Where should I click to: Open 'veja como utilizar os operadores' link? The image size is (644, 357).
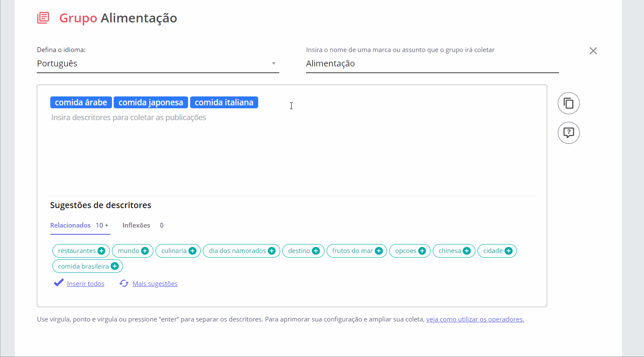click(x=475, y=319)
